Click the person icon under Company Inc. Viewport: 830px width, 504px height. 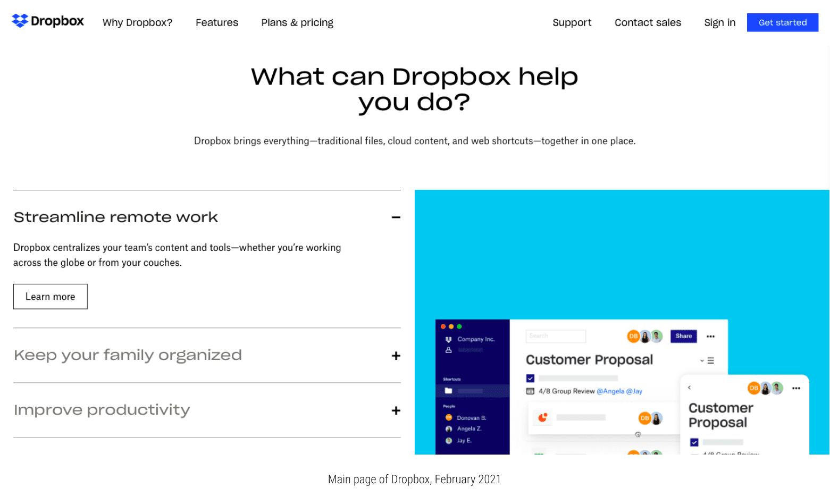click(449, 350)
